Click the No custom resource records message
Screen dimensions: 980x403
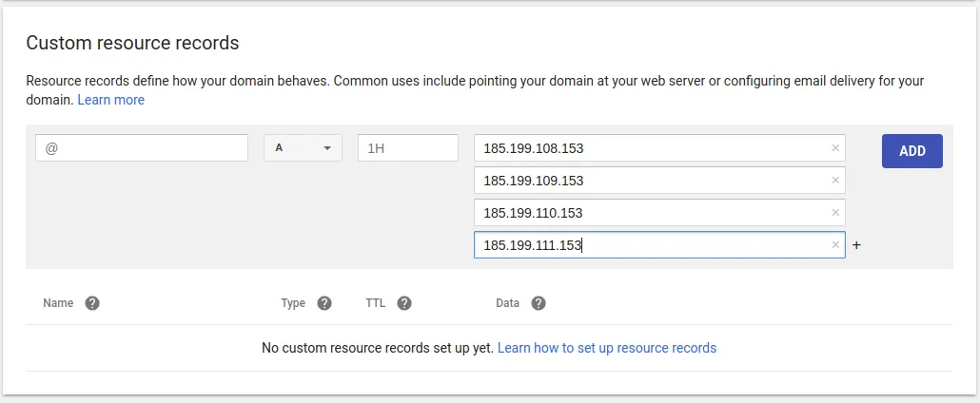pyautogui.click(x=378, y=348)
